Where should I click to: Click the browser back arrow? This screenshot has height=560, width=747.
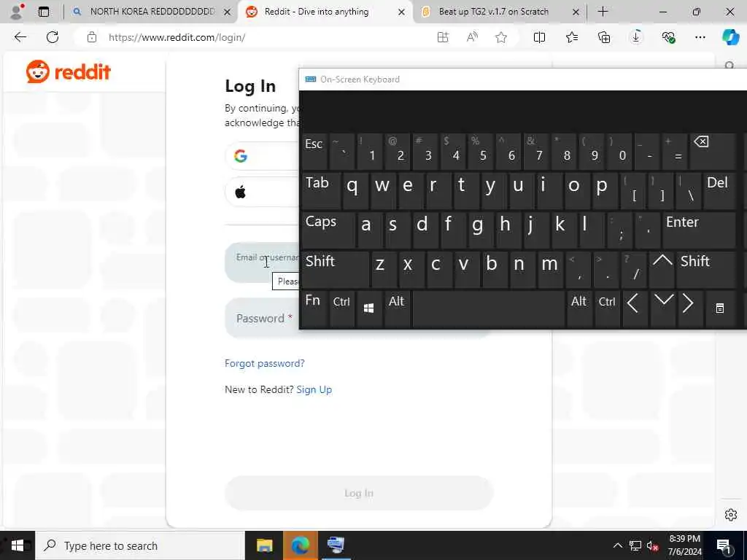20,37
